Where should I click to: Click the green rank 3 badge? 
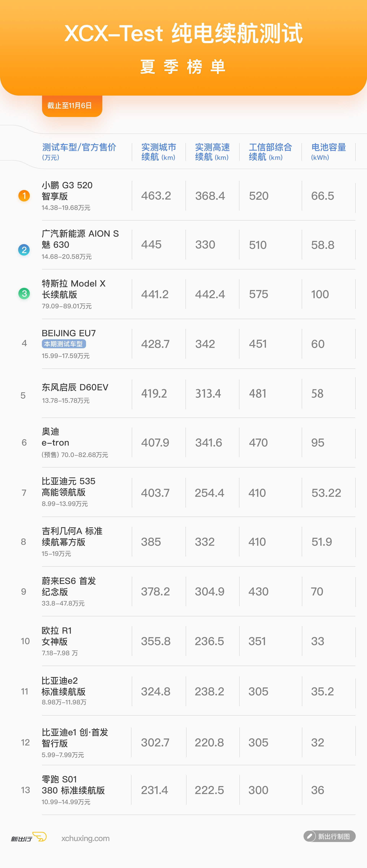[24, 293]
